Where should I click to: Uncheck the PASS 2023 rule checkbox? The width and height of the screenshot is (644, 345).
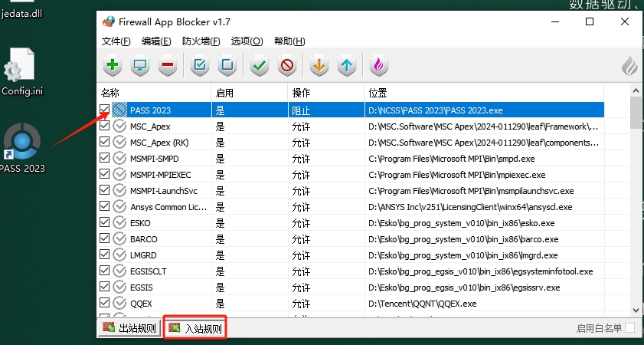(x=104, y=110)
